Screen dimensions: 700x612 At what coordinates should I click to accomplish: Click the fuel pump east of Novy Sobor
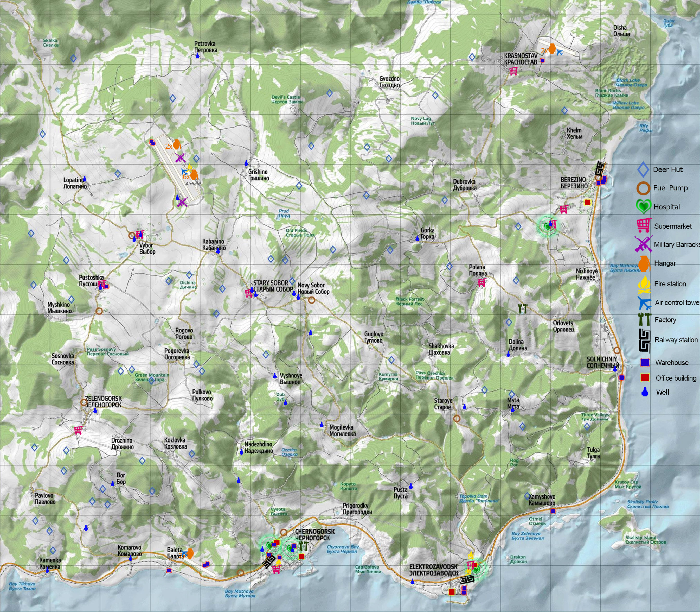pos(311,300)
